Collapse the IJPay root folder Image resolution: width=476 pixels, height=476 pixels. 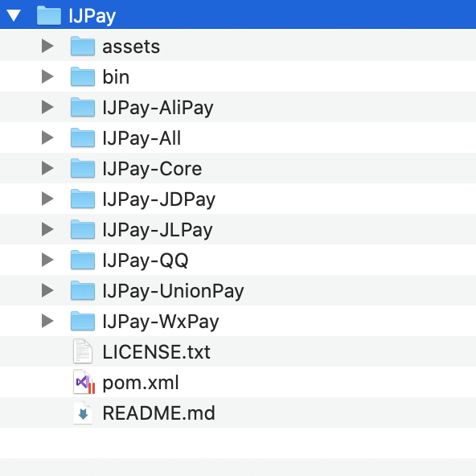14,15
